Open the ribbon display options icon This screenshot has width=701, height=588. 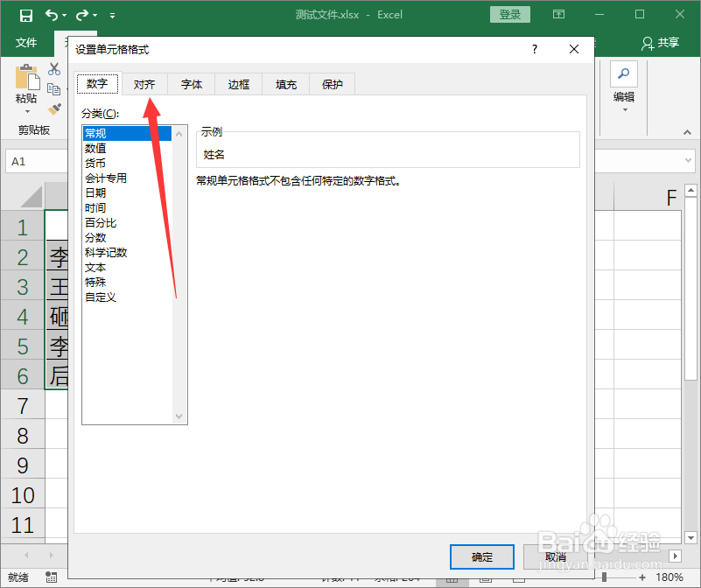[558, 14]
